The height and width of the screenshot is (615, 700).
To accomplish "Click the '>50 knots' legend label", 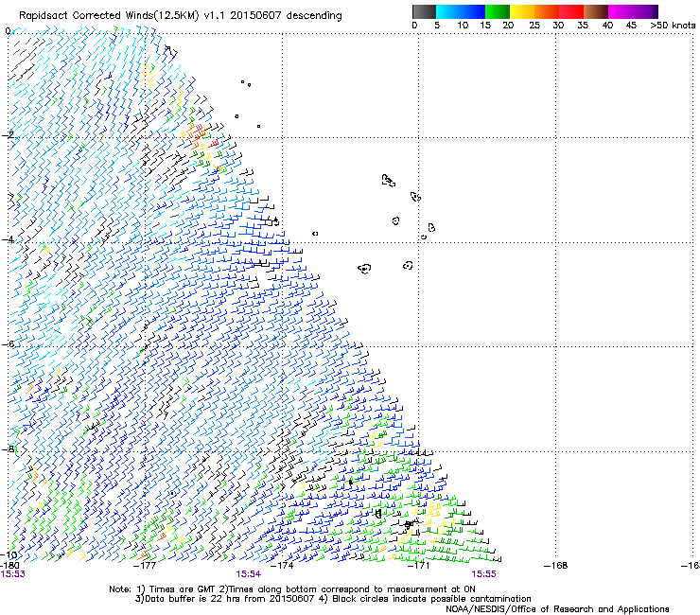I will [673, 26].
